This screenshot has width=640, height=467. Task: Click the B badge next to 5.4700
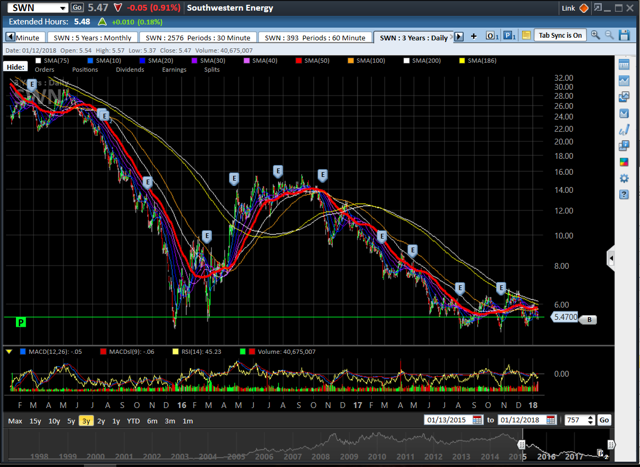point(589,320)
